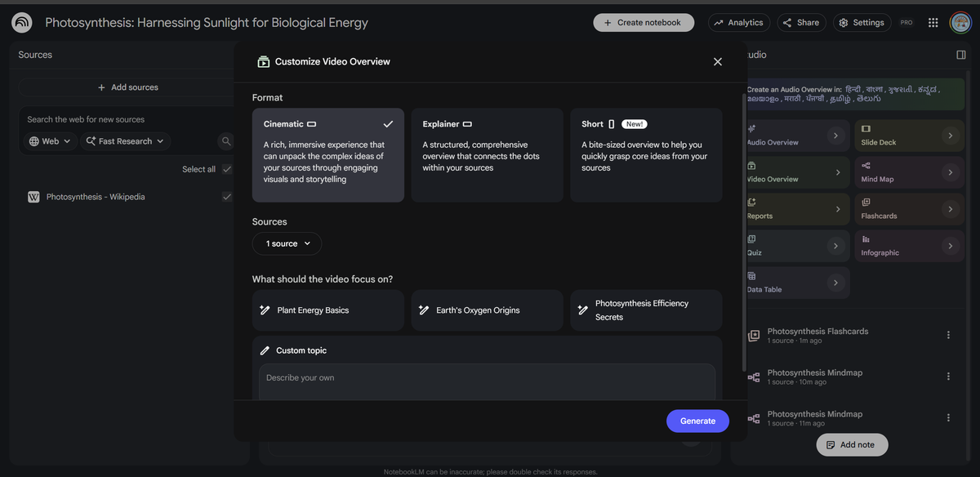The image size is (980, 477).
Task: Click the Mind Map tile icon
Action: point(866,165)
